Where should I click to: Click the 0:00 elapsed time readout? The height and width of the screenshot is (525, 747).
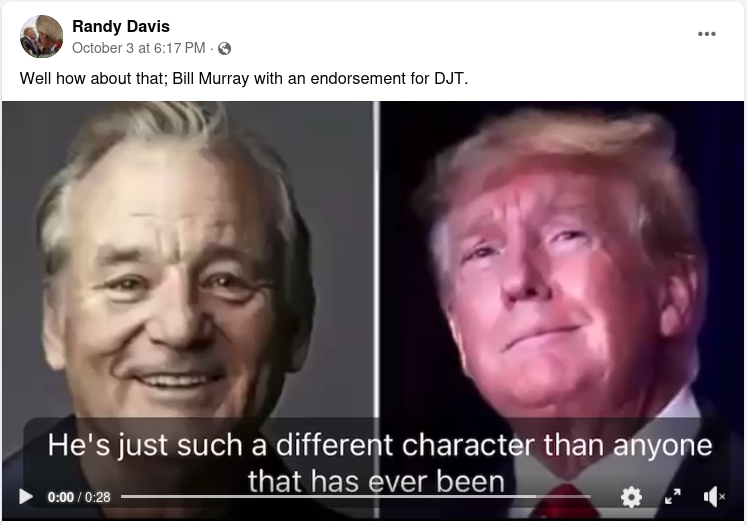pos(61,497)
